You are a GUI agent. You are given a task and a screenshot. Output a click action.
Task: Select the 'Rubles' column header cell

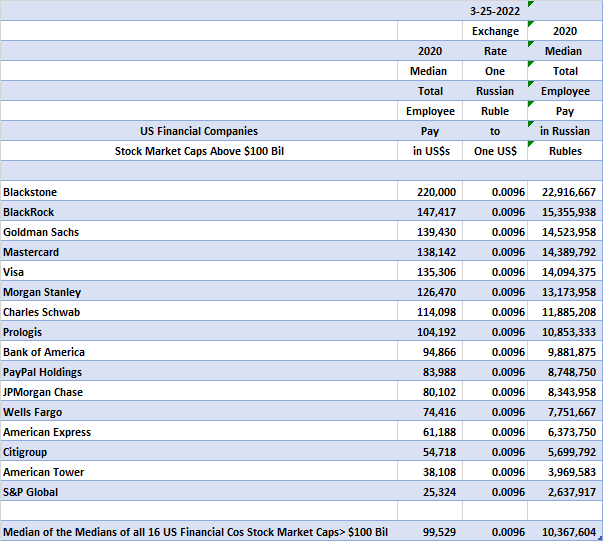coord(565,151)
